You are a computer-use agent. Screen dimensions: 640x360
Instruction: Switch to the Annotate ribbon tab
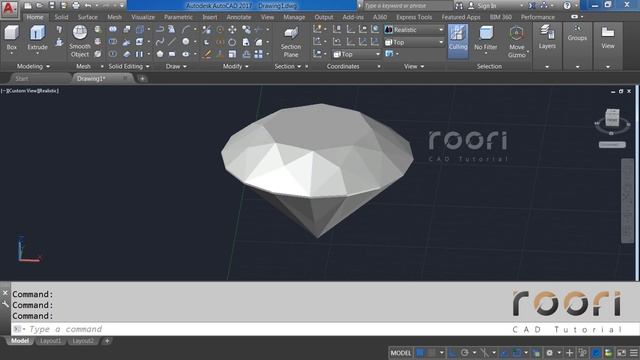pyautogui.click(x=239, y=17)
